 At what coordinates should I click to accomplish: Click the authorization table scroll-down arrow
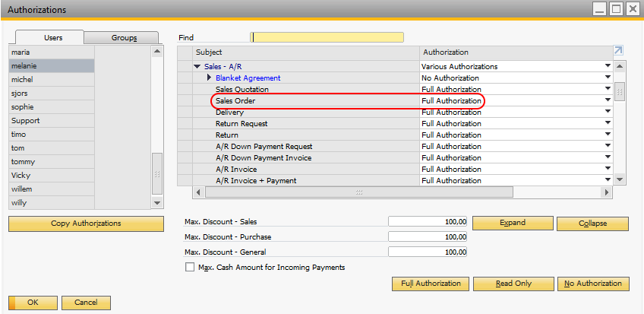coord(620,179)
